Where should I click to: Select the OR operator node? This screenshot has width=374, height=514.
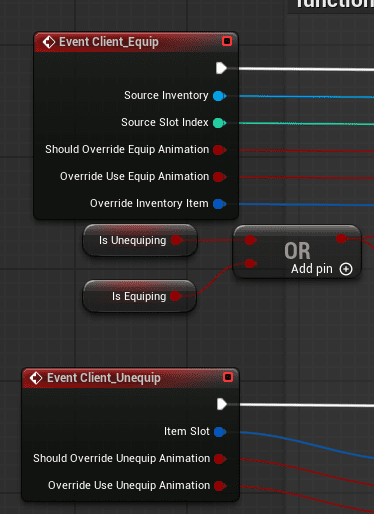pyautogui.click(x=297, y=252)
